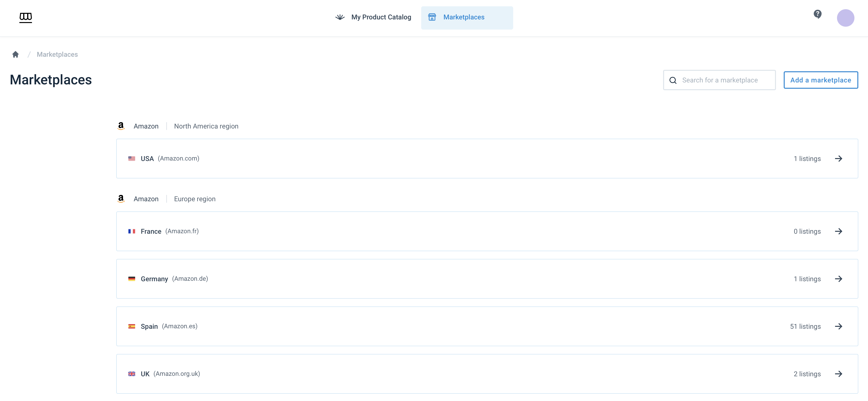Open the Germany (Amazon.de) marketplace row
The image size is (868, 401).
click(x=487, y=279)
